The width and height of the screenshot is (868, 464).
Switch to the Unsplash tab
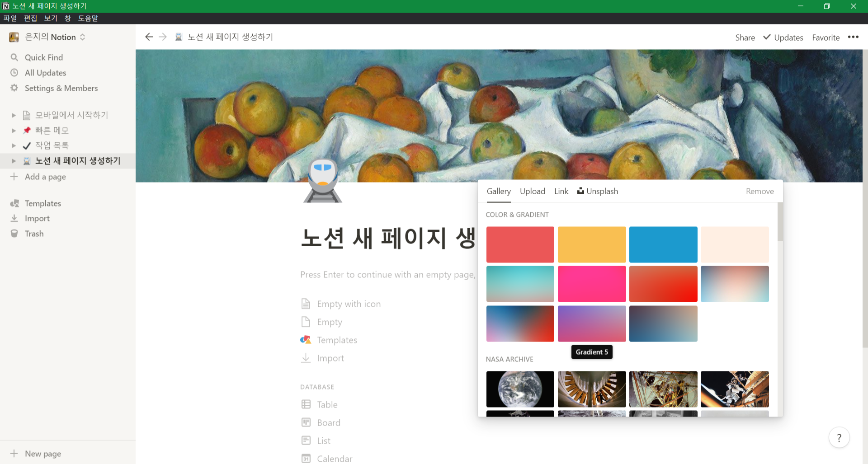tap(598, 191)
